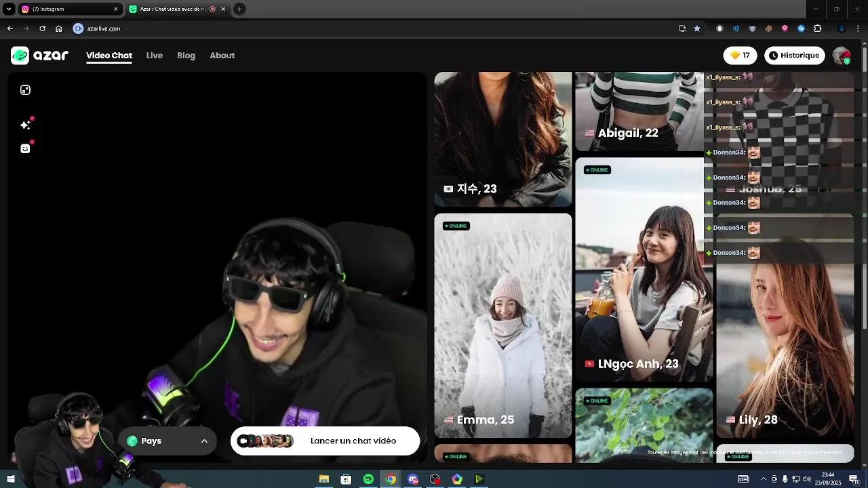The image size is (868, 488).
Task: View site info camera icon
Action: point(78,28)
